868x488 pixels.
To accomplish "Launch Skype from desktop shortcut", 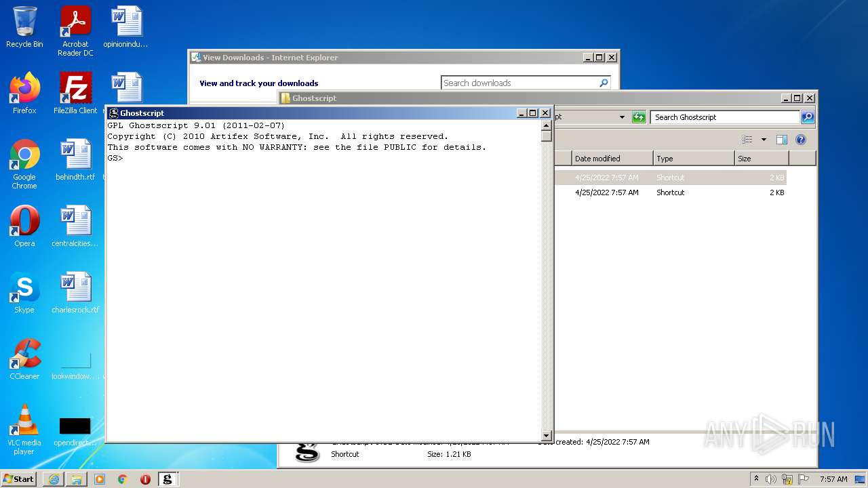I will coord(24,293).
